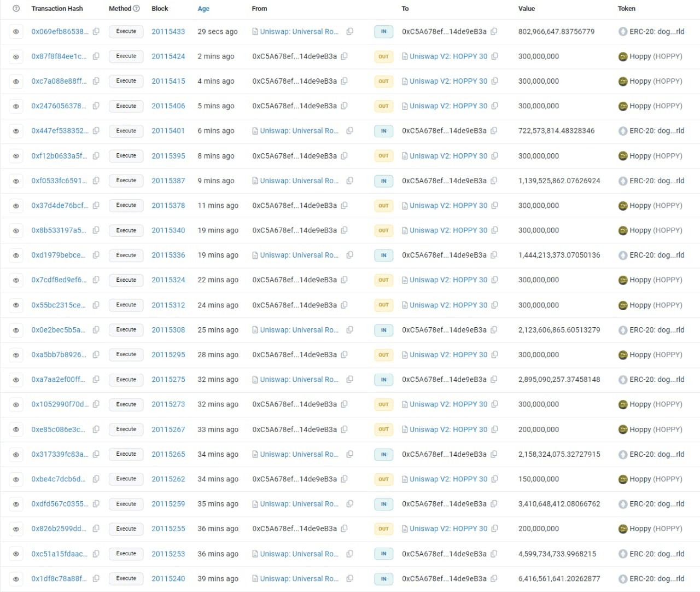
Task: Copy the To address in block 20115433 row
Action: pos(494,32)
